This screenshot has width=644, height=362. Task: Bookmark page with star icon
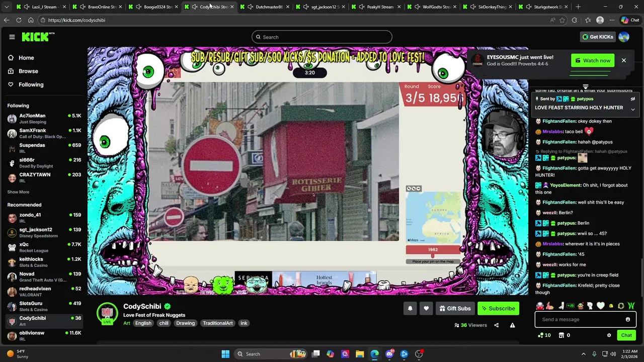tap(562, 20)
